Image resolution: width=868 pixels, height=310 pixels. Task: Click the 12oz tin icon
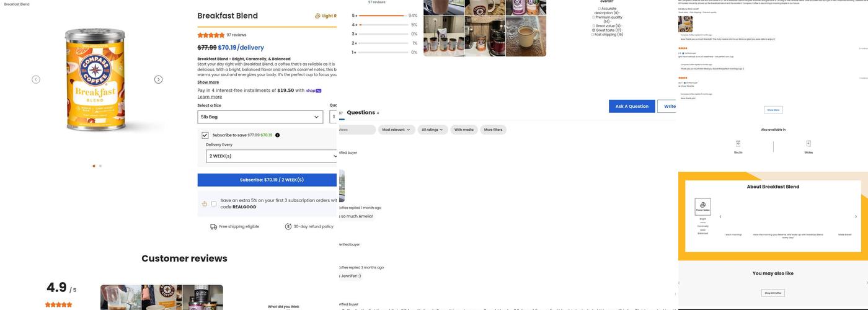coord(738,144)
